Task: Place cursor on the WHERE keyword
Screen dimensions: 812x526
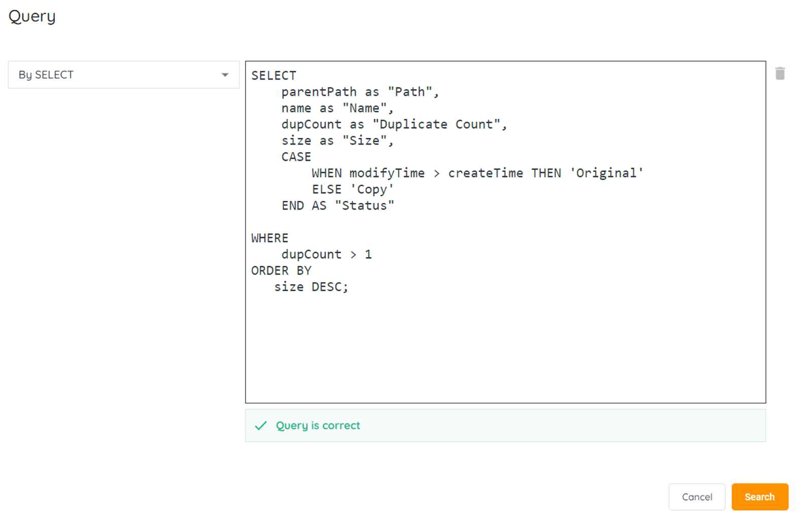Action: [269, 238]
